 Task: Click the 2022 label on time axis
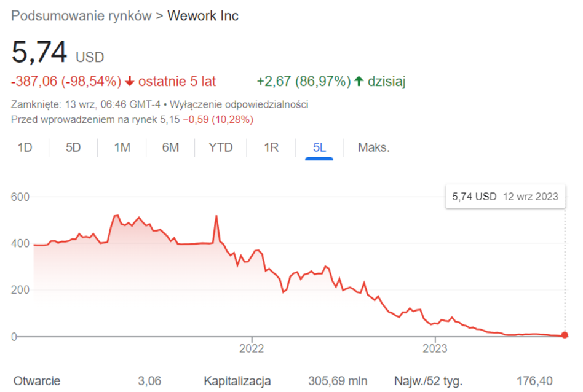tap(252, 348)
